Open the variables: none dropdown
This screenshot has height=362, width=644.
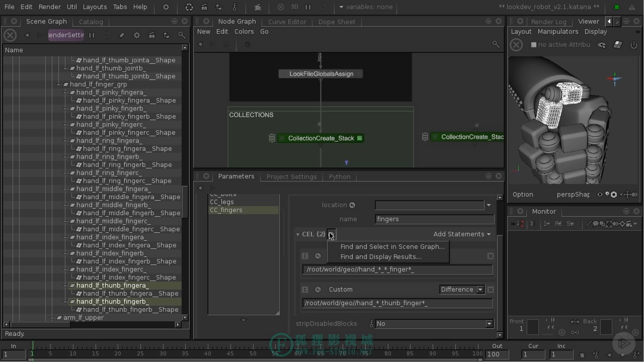tap(366, 7)
